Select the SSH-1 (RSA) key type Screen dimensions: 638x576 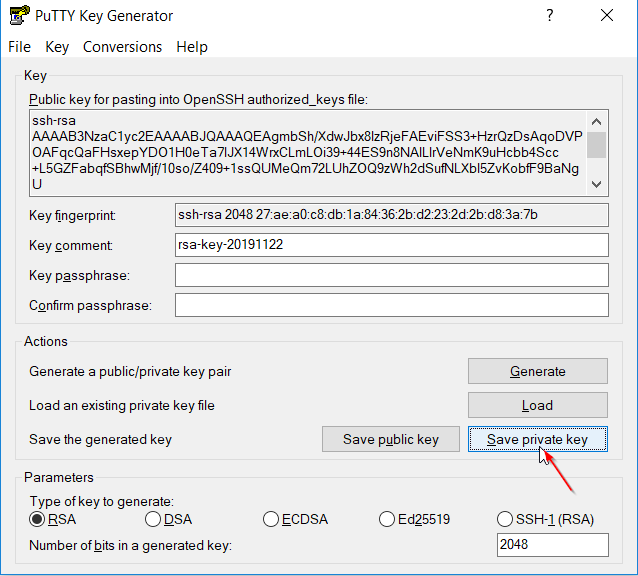pyautogui.click(x=505, y=519)
